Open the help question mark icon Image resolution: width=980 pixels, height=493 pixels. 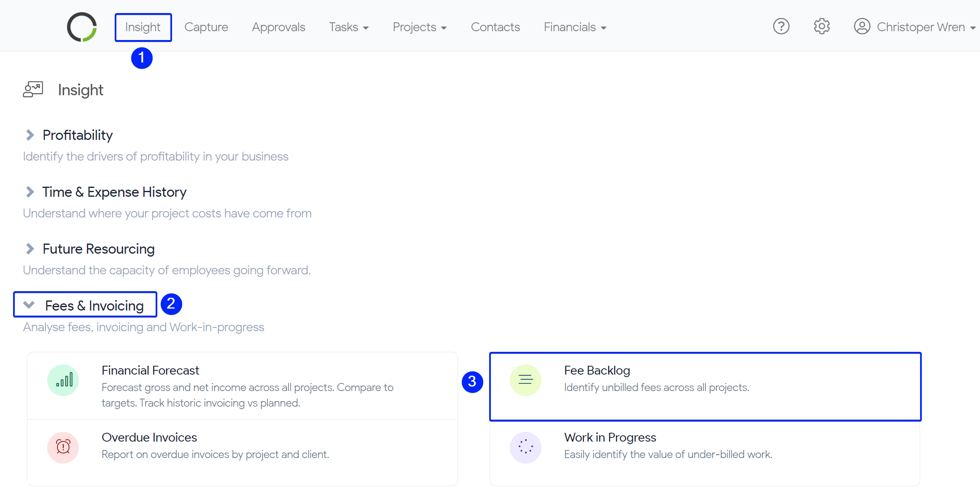(x=781, y=27)
